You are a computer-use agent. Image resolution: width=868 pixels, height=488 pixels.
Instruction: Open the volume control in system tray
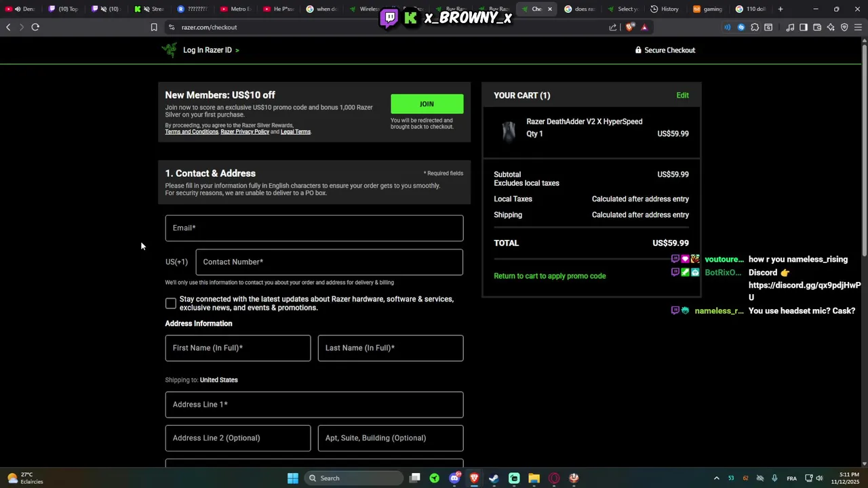(819, 478)
